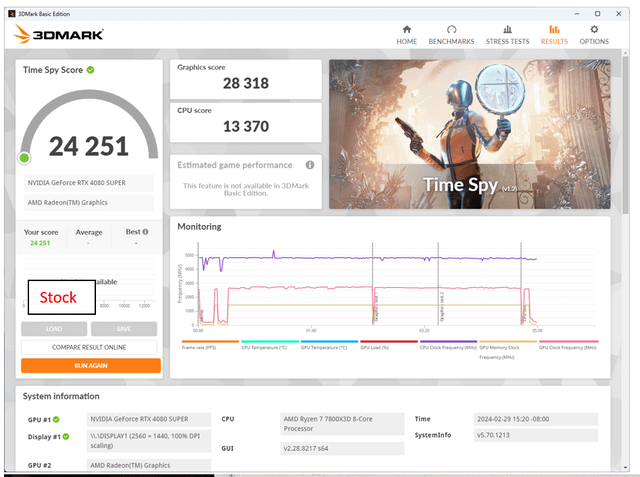The width and height of the screenshot is (640, 477).
Task: Click DISPLAY1 2560 × 1440 field
Action: (x=149, y=441)
